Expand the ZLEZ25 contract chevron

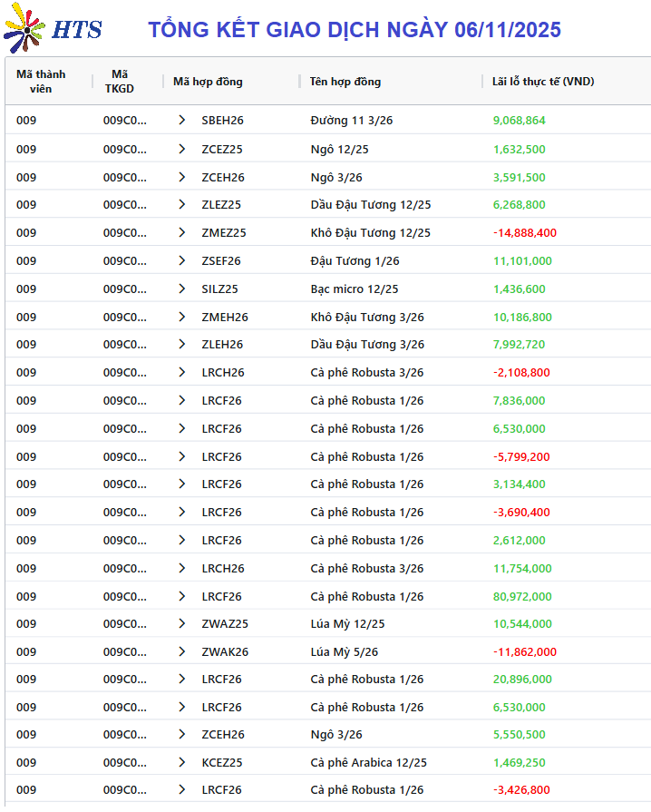point(181,205)
